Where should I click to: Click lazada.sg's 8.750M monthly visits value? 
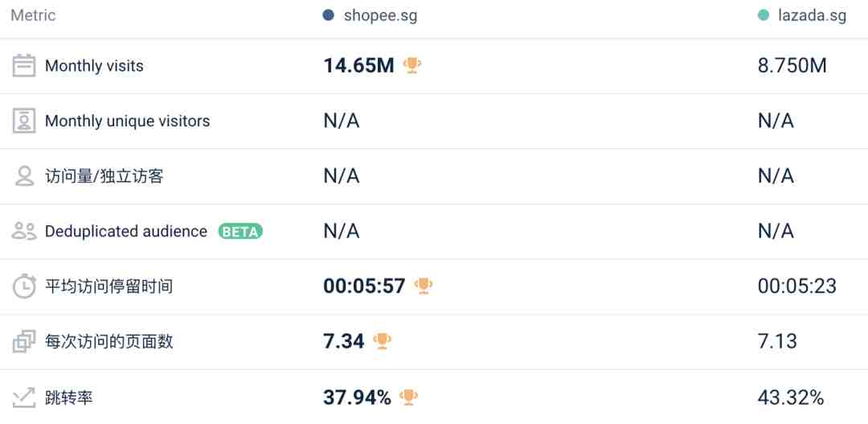tap(792, 66)
